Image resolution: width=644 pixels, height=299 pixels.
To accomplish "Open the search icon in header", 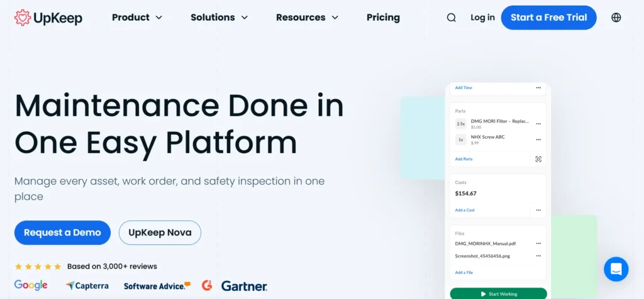I will pyautogui.click(x=452, y=18).
